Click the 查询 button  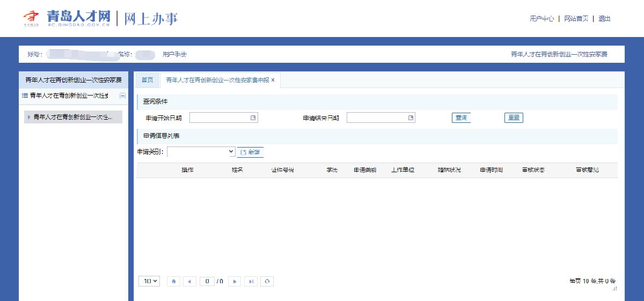(x=461, y=118)
